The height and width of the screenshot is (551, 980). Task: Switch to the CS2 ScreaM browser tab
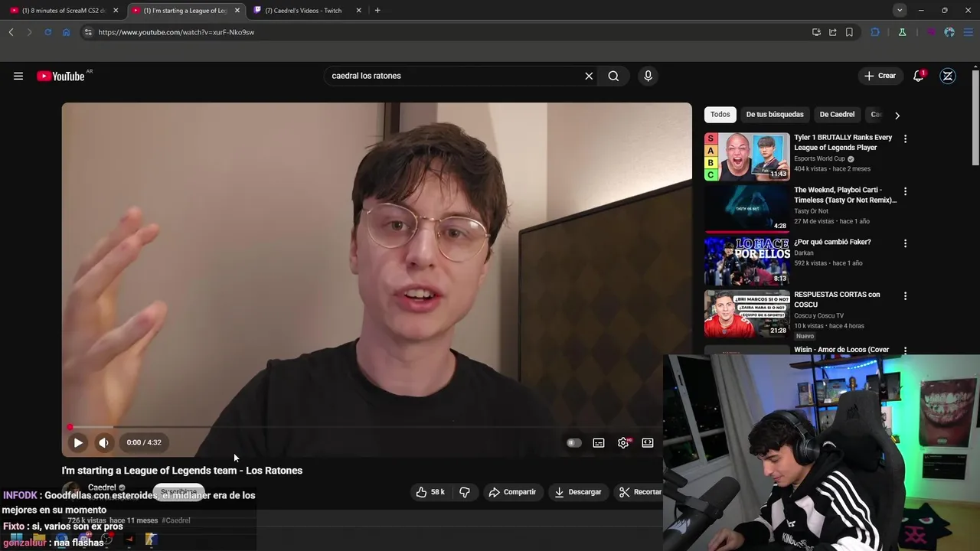coord(64,11)
